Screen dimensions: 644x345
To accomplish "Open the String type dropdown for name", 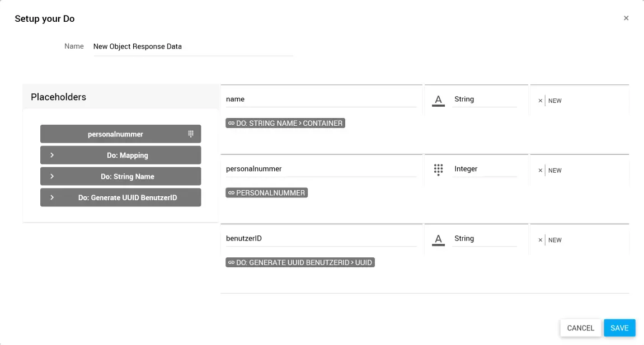I will tap(484, 100).
